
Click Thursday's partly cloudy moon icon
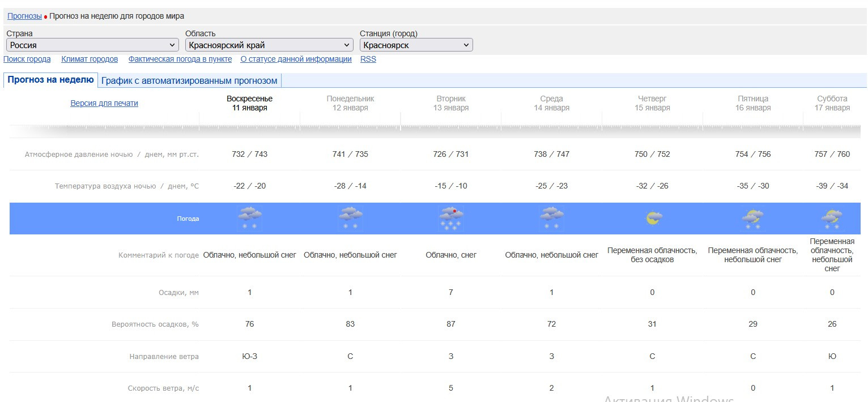click(x=653, y=218)
